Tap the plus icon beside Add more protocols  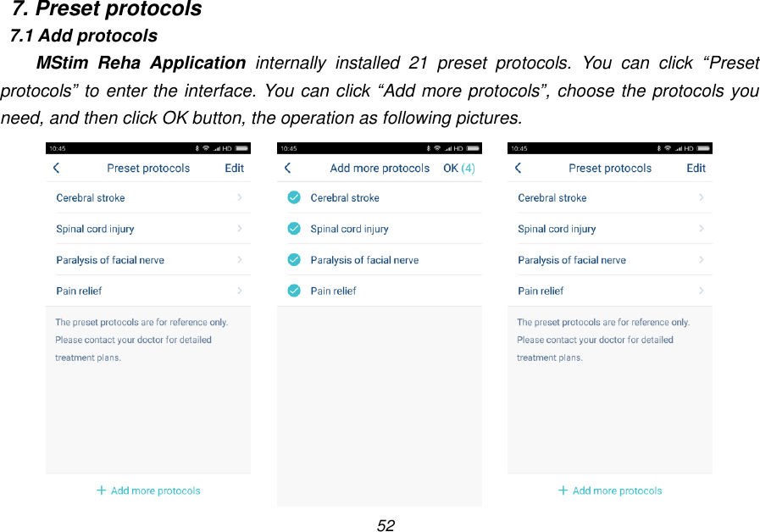click(98, 490)
